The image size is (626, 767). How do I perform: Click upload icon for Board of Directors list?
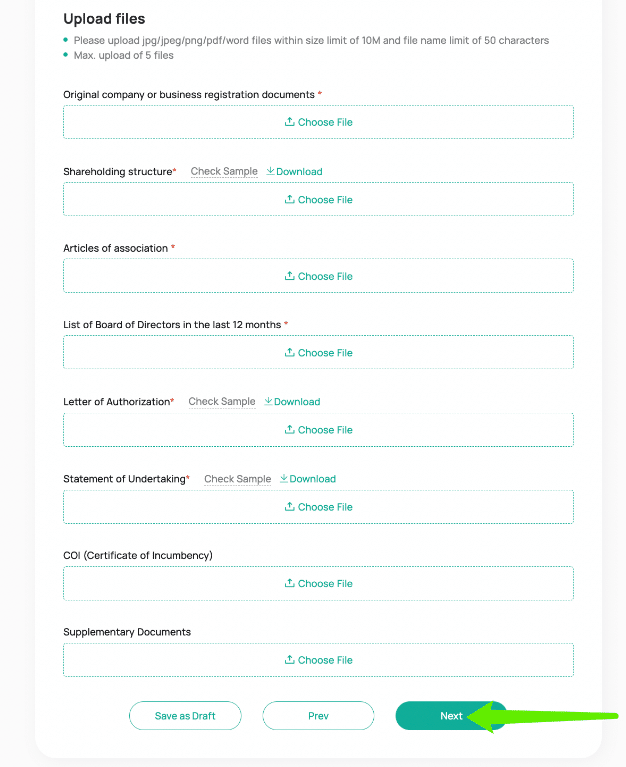click(290, 352)
